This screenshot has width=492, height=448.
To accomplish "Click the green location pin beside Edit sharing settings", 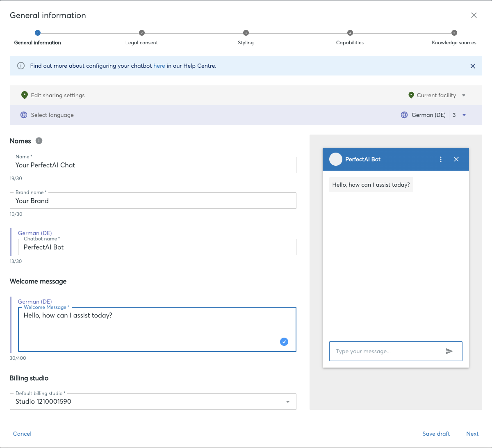I will click(x=24, y=95).
